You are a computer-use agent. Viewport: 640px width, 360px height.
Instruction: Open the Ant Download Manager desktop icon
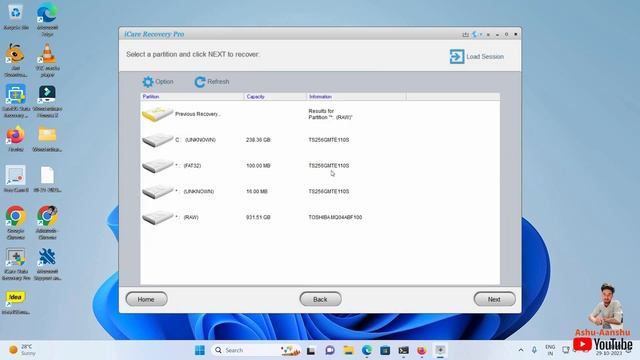click(16, 60)
